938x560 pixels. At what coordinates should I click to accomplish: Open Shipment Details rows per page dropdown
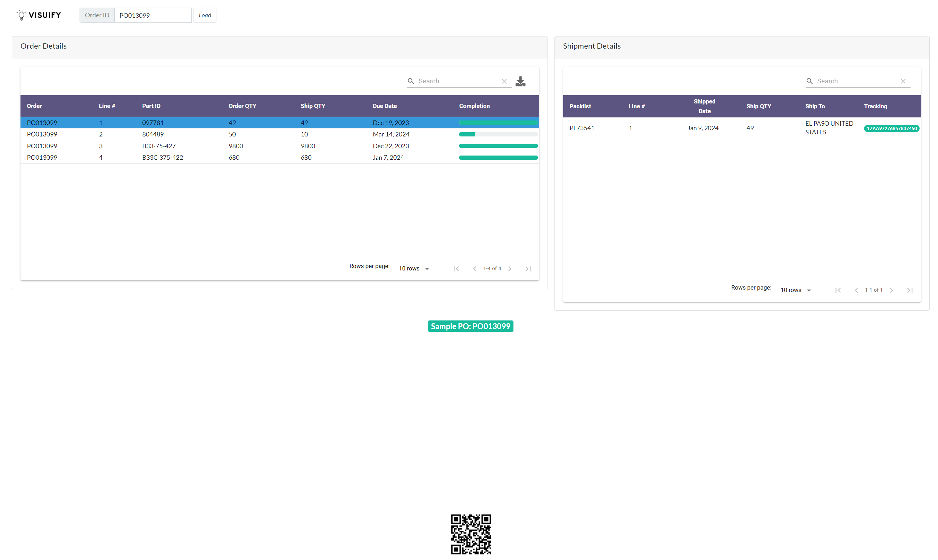tap(796, 290)
